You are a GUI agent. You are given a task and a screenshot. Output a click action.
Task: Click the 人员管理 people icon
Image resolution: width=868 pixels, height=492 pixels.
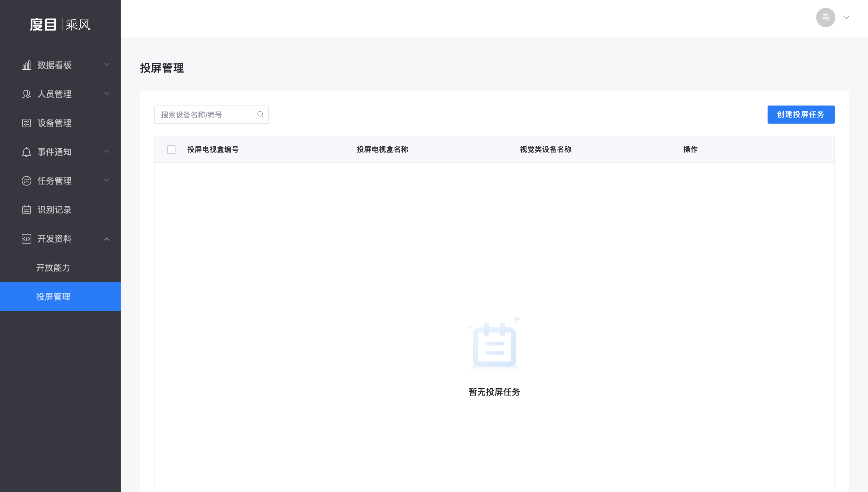pos(26,94)
